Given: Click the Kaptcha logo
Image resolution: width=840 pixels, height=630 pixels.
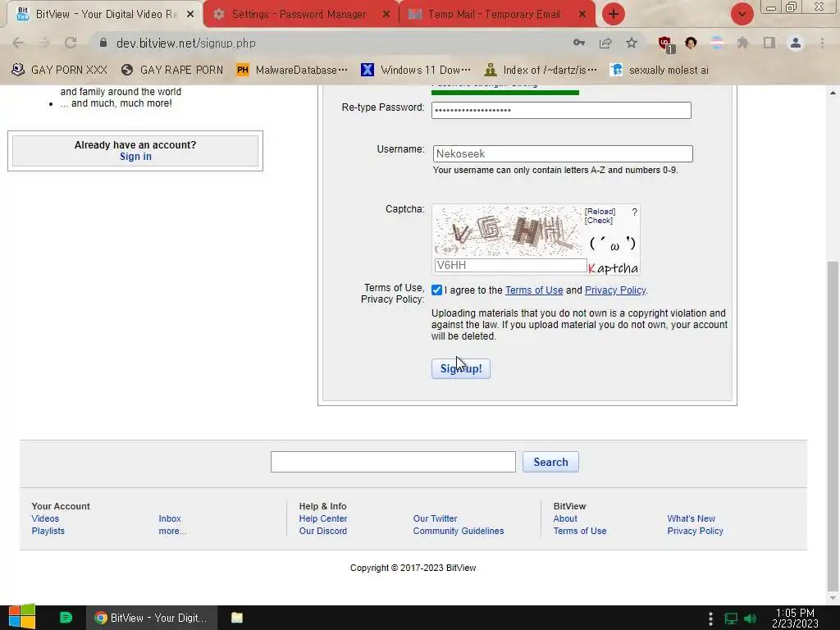Looking at the screenshot, I should [x=613, y=268].
